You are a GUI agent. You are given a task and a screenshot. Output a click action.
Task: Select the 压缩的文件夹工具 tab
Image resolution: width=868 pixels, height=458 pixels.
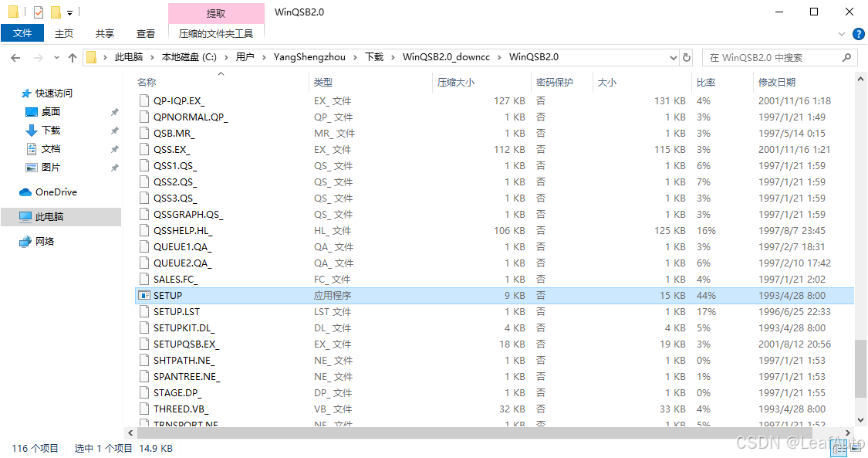point(216,33)
